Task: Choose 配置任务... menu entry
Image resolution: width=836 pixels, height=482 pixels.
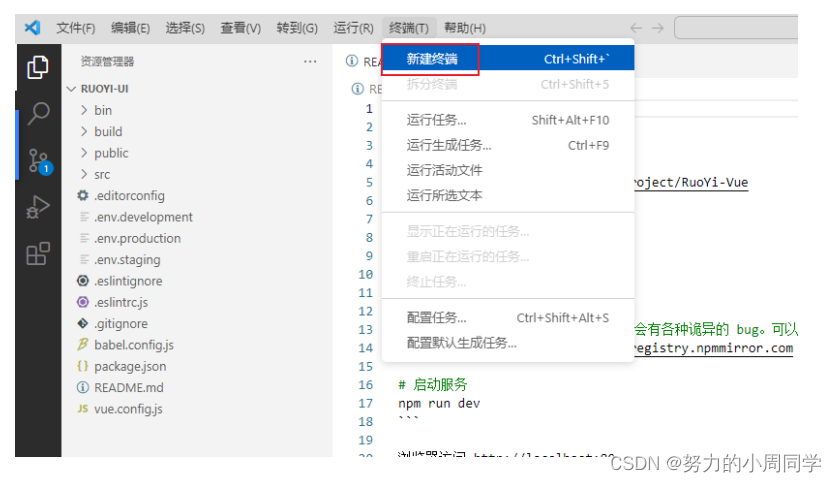Action: [509, 318]
